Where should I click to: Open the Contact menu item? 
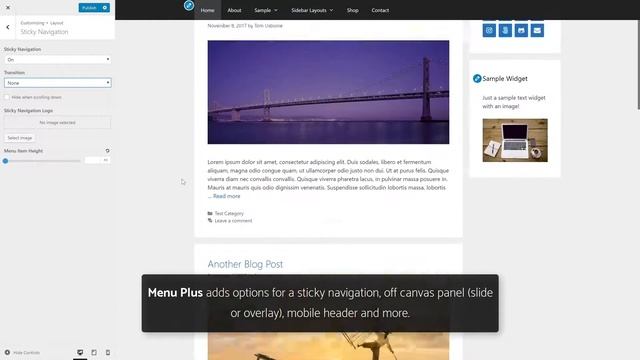[380, 10]
